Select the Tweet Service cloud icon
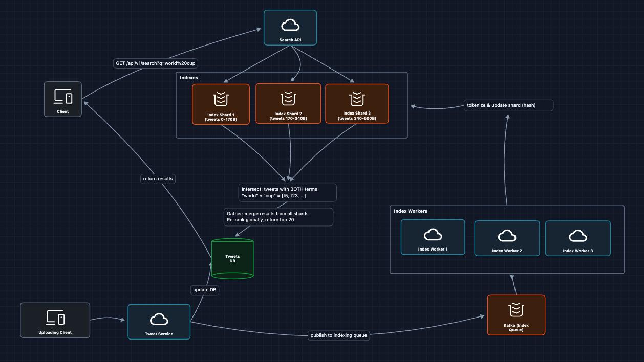The width and height of the screenshot is (644, 362). point(159,318)
